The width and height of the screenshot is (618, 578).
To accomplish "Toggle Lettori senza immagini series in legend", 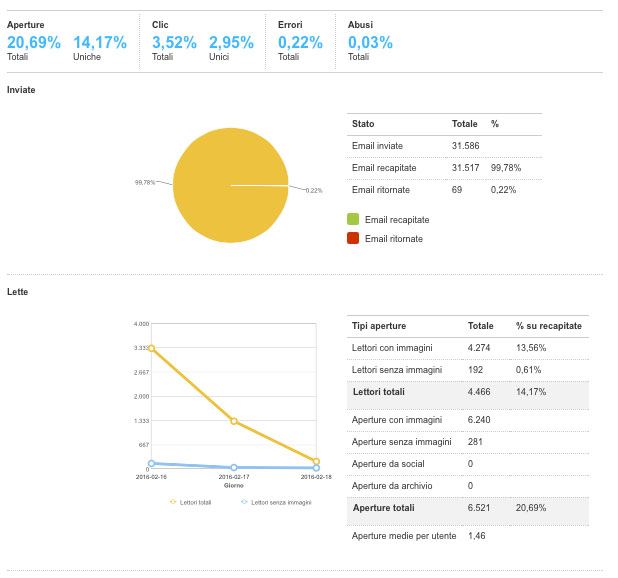I will point(277,502).
